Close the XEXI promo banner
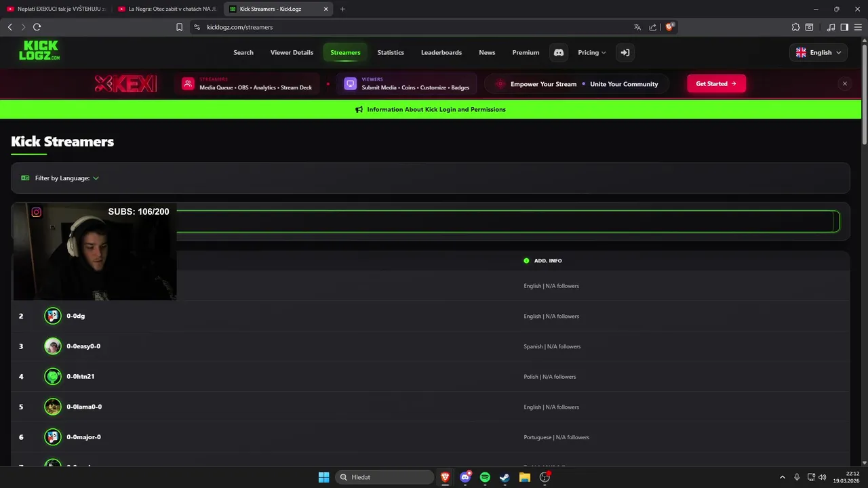 tap(844, 83)
